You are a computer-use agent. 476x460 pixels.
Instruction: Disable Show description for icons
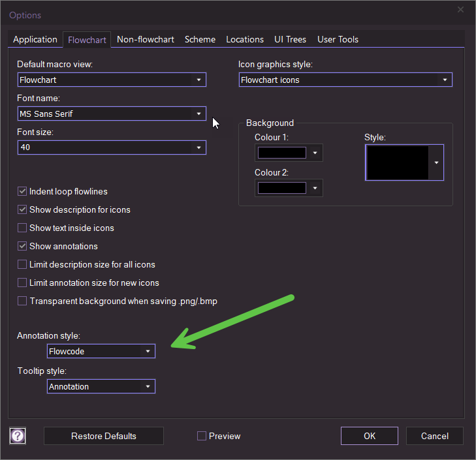(x=22, y=209)
